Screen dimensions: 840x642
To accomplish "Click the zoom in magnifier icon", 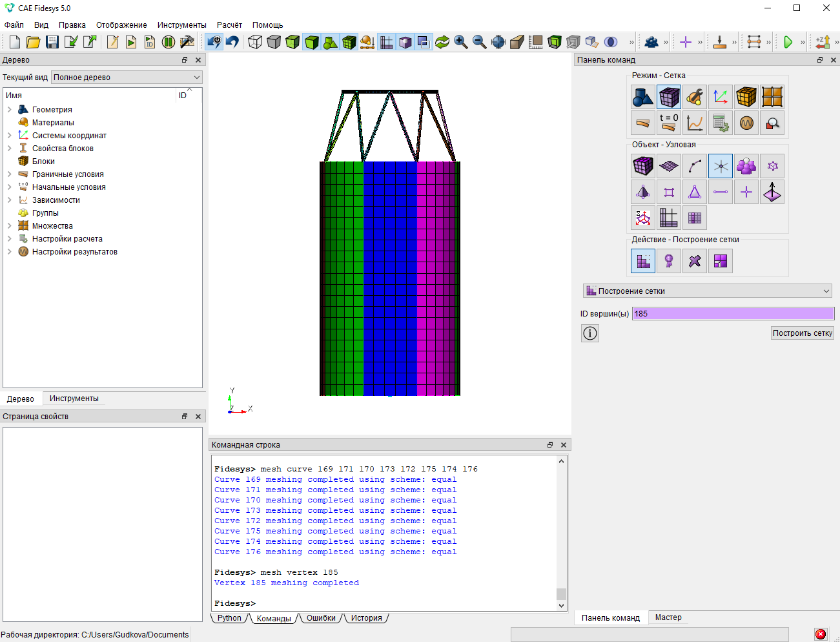I will pyautogui.click(x=461, y=42).
